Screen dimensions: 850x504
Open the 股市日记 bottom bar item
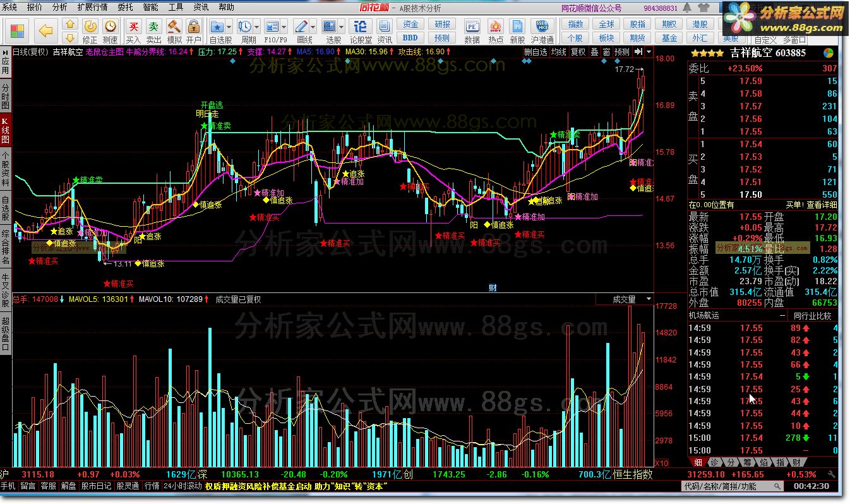96,486
